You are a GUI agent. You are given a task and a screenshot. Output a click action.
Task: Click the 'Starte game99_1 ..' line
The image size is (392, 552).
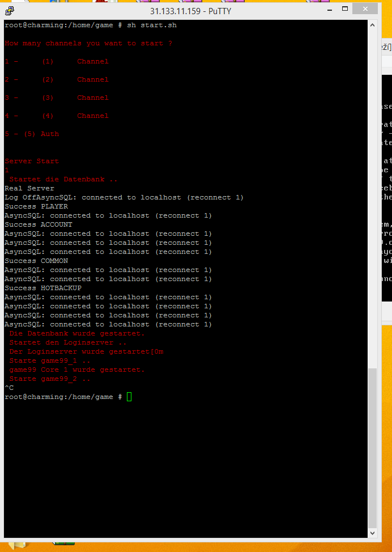(x=50, y=360)
